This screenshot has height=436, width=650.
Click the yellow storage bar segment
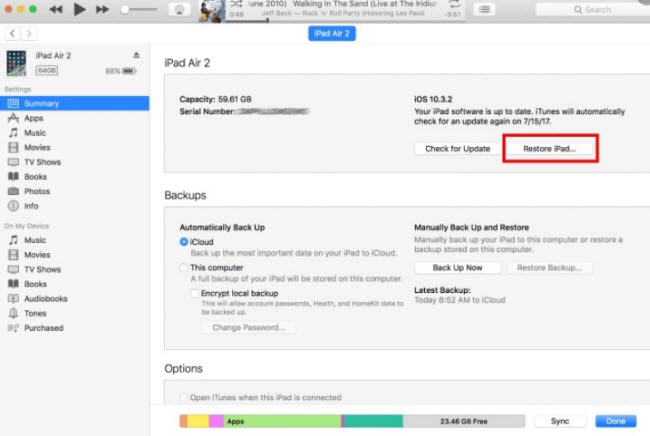(198, 421)
